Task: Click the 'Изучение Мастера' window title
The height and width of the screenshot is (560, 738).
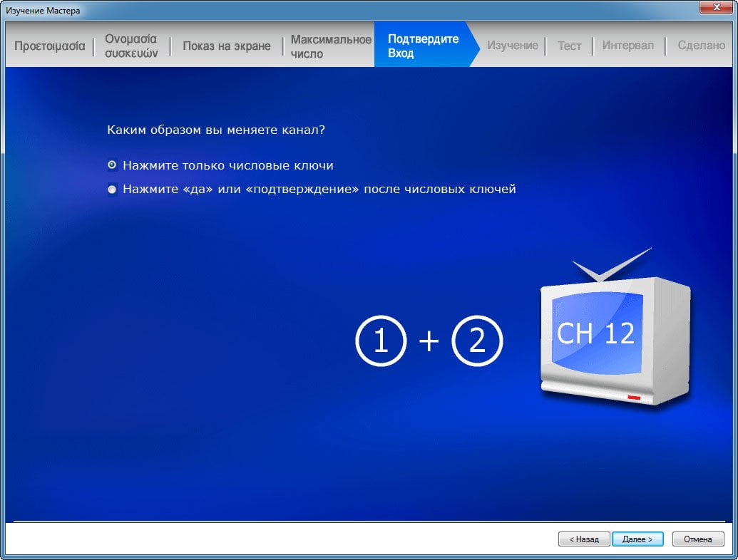Action: [43, 11]
